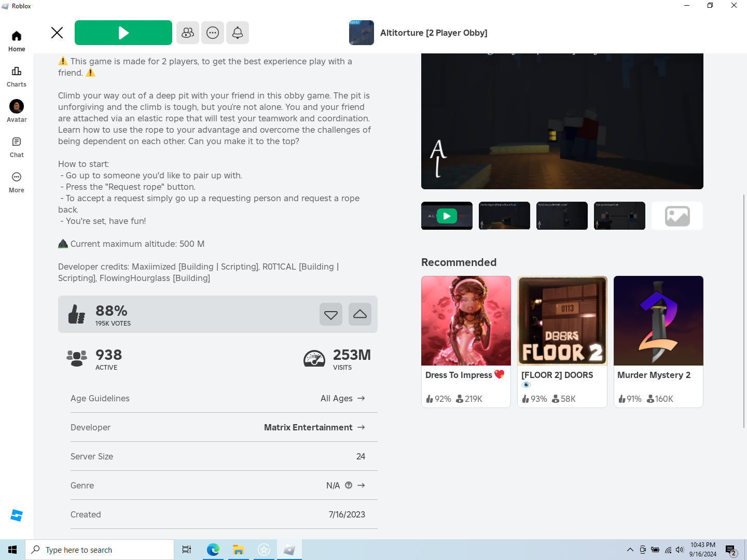The image size is (747, 560).
Task: Click the notification bell icon
Action: pos(238,33)
